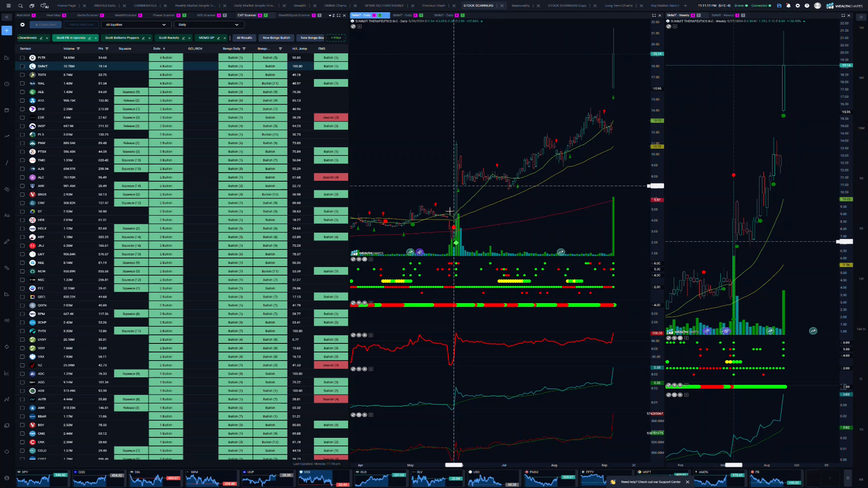868x488 pixels.
Task: Maximize the SMMT Daily chart panel
Action: click(x=654, y=15)
